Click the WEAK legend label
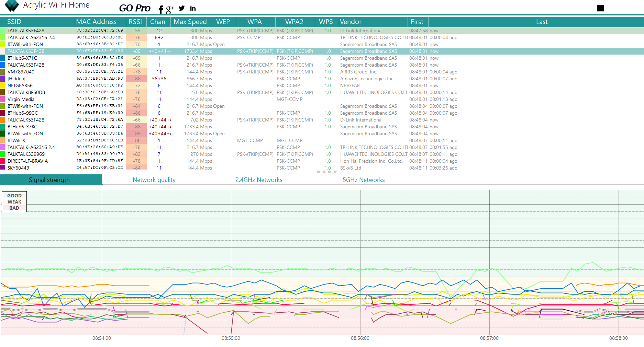Screen dimensions: 644x347 pos(14,202)
